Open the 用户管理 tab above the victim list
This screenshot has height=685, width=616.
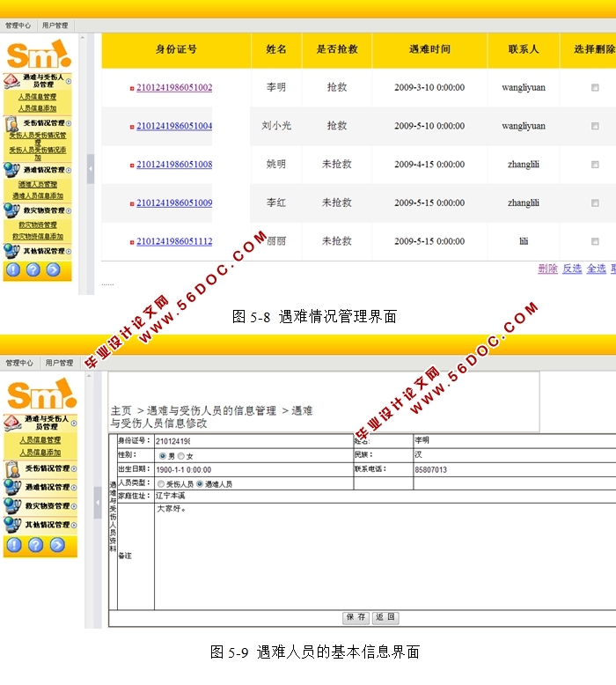(55, 26)
